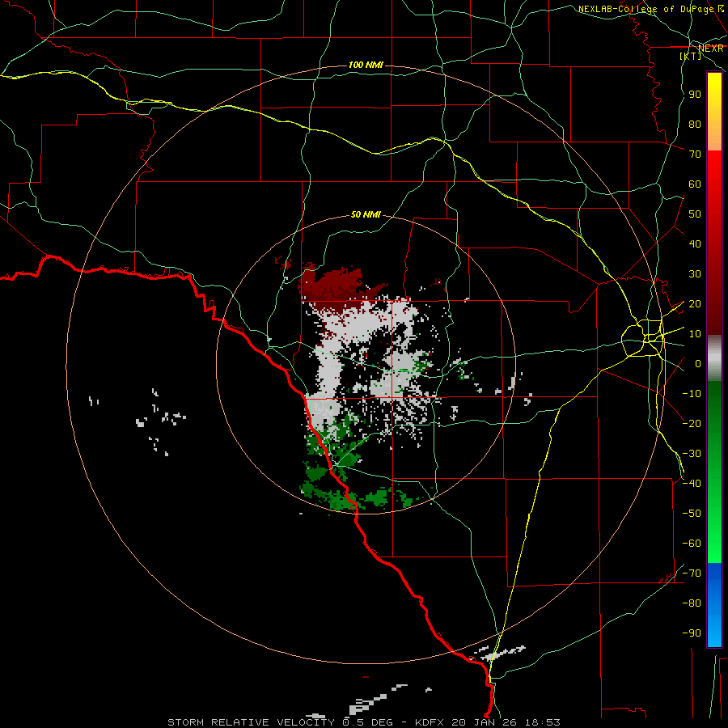Select the -60 knot scale label
Viewport: 728px width, 728px height.
click(x=692, y=544)
